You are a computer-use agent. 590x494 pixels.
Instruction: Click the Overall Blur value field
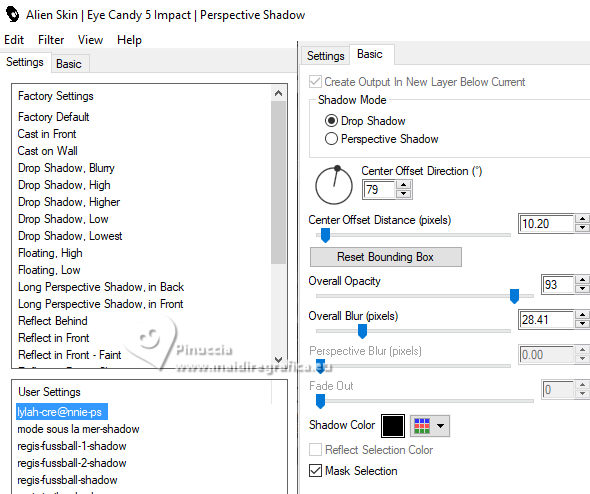point(546,320)
